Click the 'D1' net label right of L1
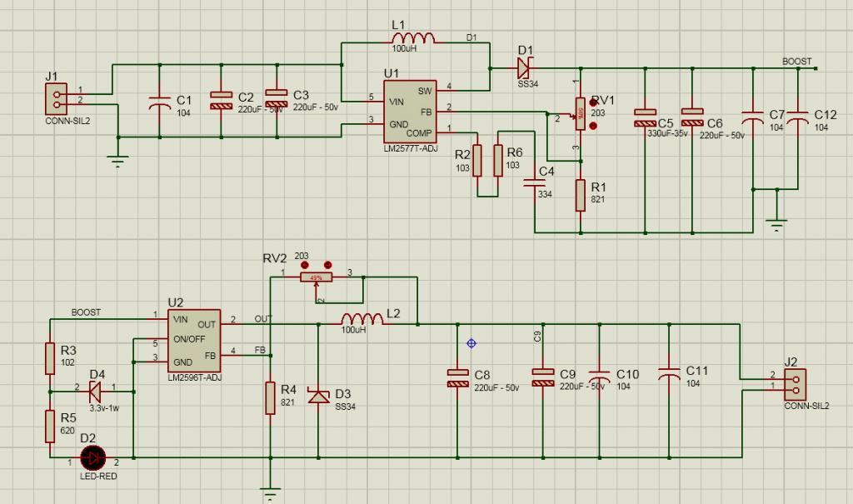Viewport: 853px width, 504px height. click(x=471, y=37)
